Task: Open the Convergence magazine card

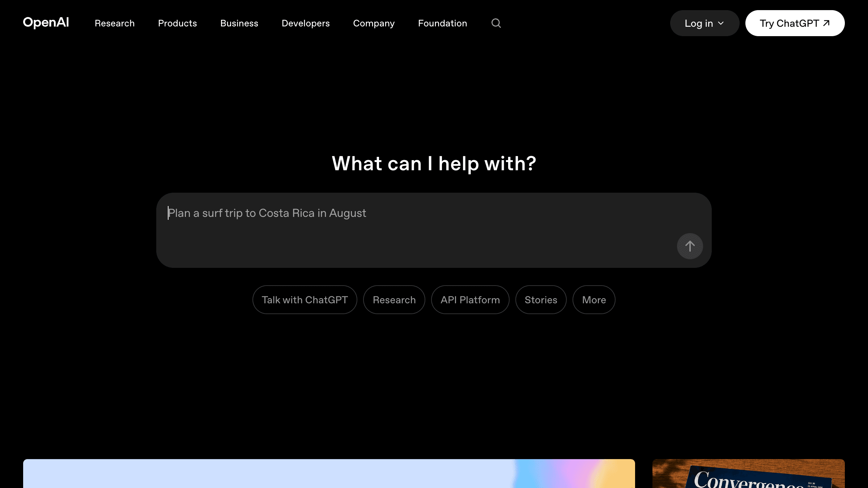Action: 749,474
